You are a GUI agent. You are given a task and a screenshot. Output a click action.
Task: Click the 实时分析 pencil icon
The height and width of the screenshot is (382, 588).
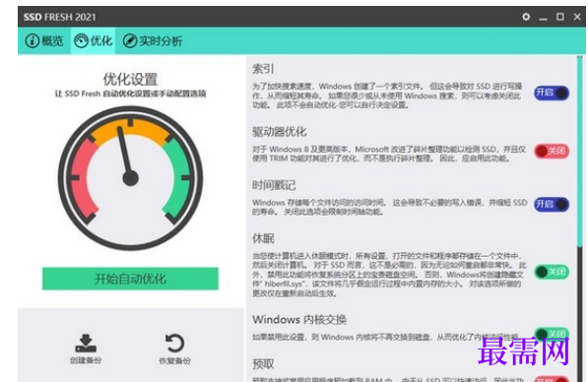point(130,41)
